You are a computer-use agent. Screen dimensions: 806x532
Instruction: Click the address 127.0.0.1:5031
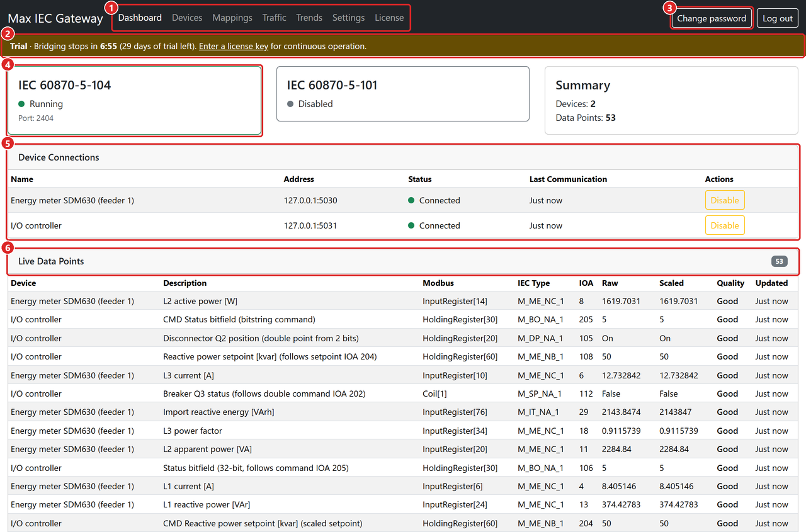point(310,225)
